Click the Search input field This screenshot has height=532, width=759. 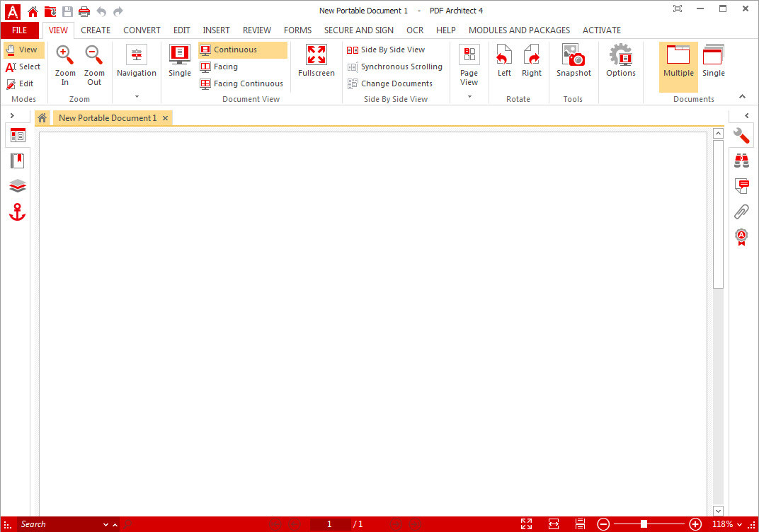pos(59,524)
